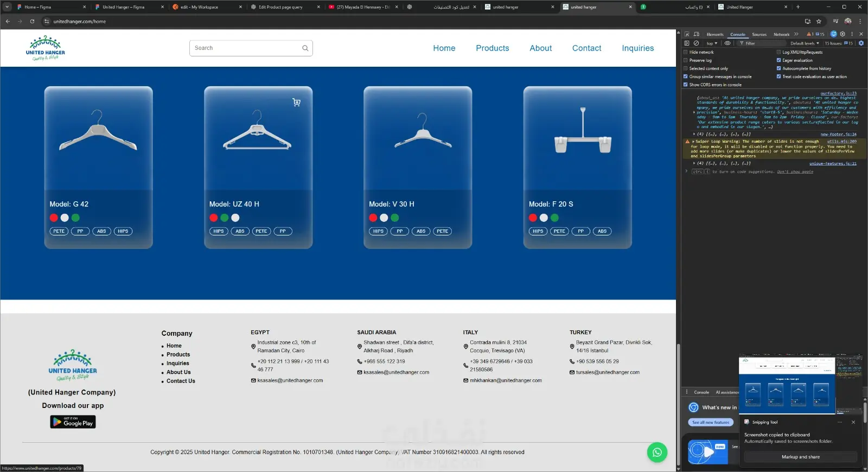Open console settings gear in the filter bar

[x=861, y=43]
